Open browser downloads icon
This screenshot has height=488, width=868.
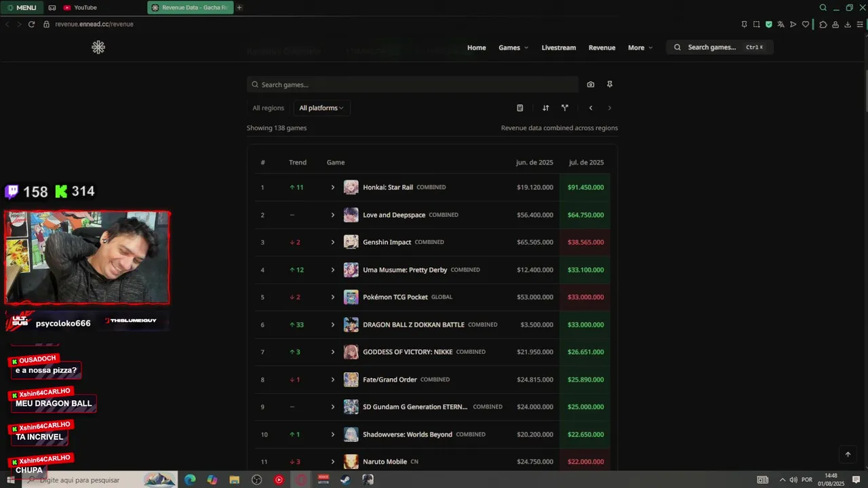coord(848,24)
